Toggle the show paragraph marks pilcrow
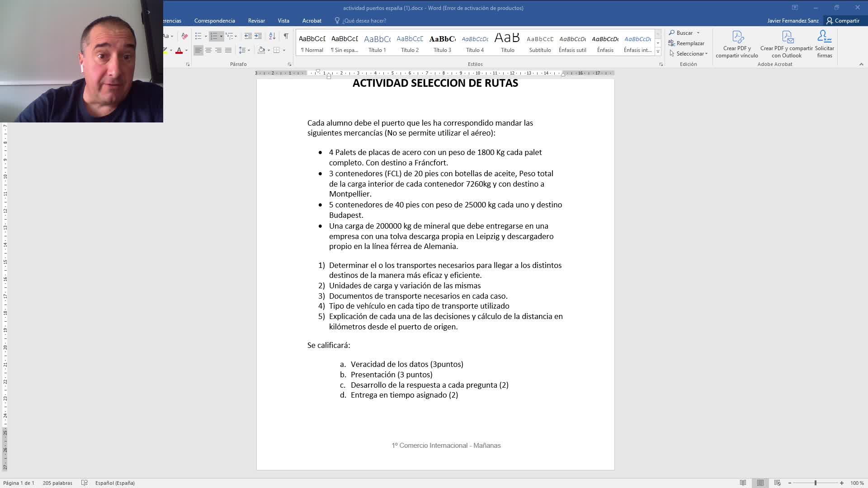The height and width of the screenshot is (488, 868). (286, 36)
